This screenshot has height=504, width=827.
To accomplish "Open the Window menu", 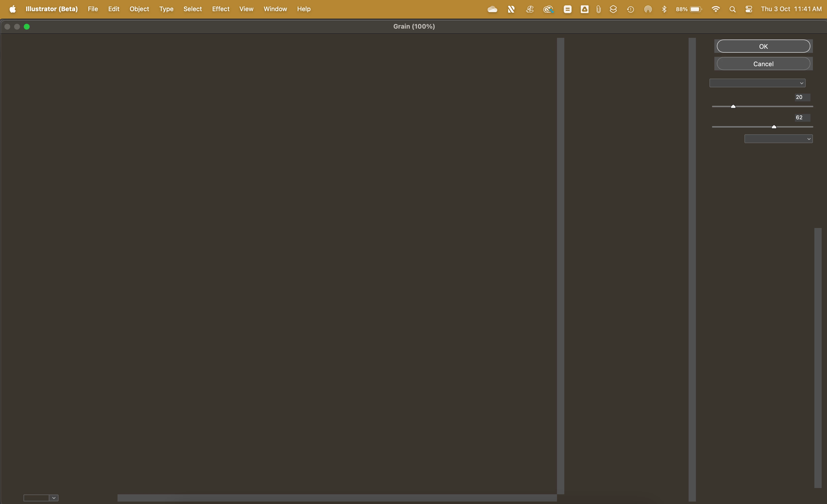I will 275,9.
